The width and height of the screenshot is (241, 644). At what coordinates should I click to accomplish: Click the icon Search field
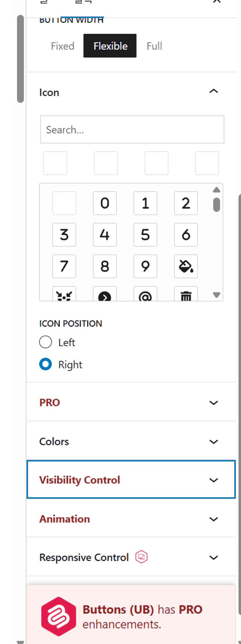pos(132,130)
